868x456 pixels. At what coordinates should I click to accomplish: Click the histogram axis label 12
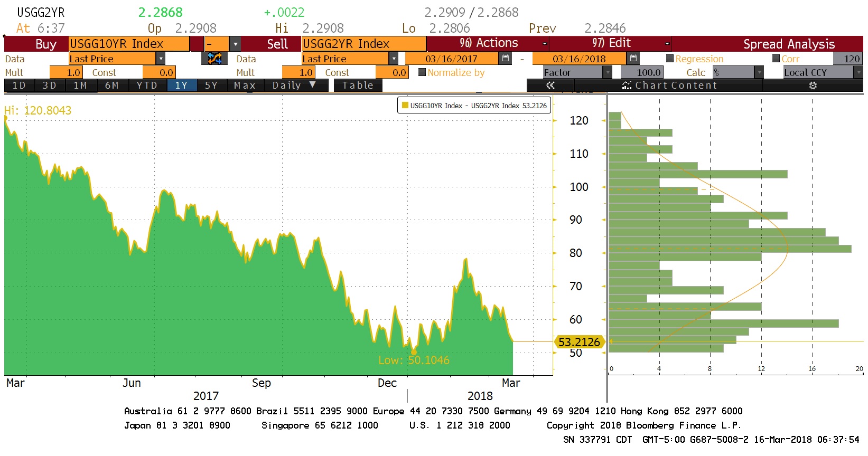[x=761, y=369]
